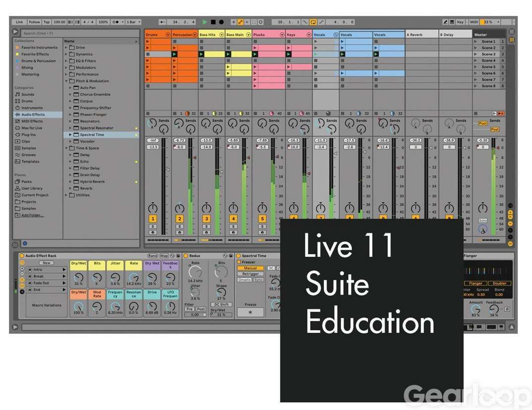Image resolution: width=532 pixels, height=410 pixels.
Task: Toggle the Audio Effect Rack power button
Action: click(22, 256)
